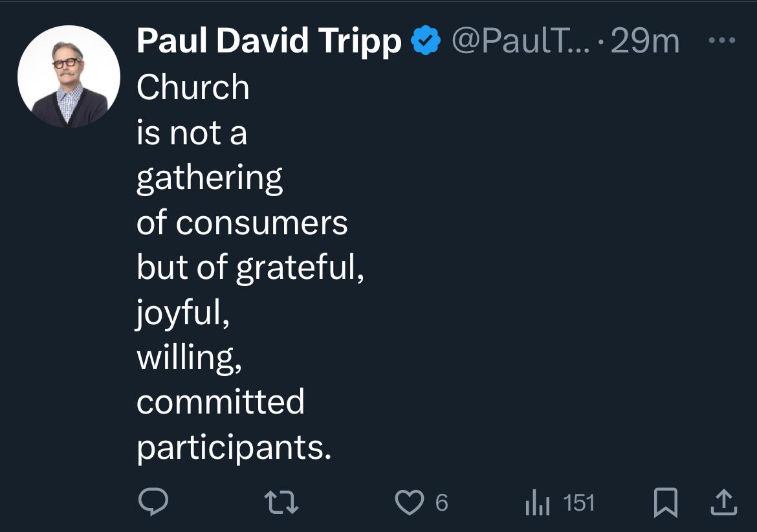Open the three-dot more options menu
The width and height of the screenshot is (757, 532).
722,41
